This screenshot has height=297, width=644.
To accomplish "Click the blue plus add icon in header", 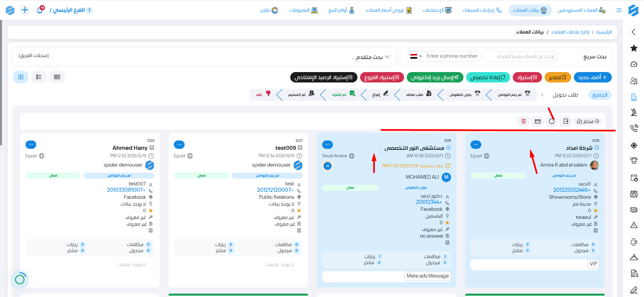I will tap(25, 10).
